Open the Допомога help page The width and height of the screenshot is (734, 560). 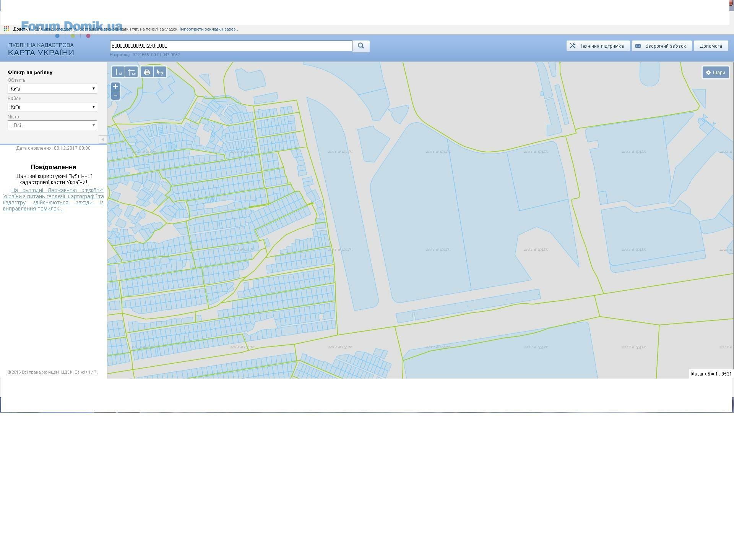tap(711, 46)
